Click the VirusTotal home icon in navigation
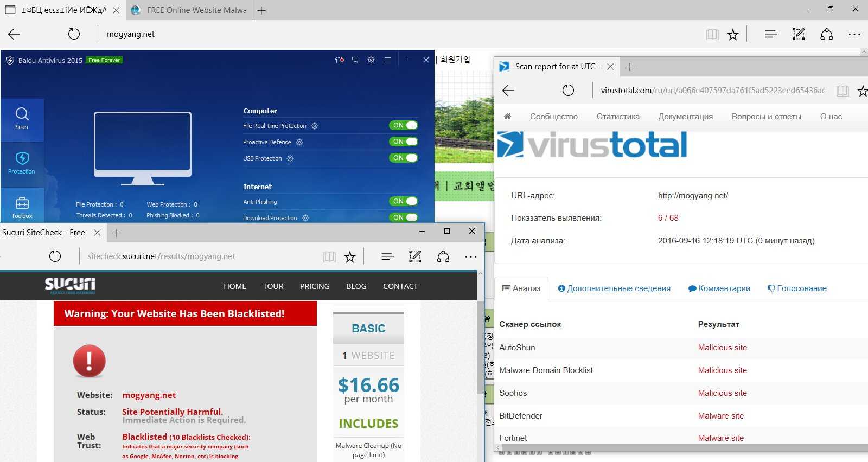The image size is (868, 462). (508, 117)
